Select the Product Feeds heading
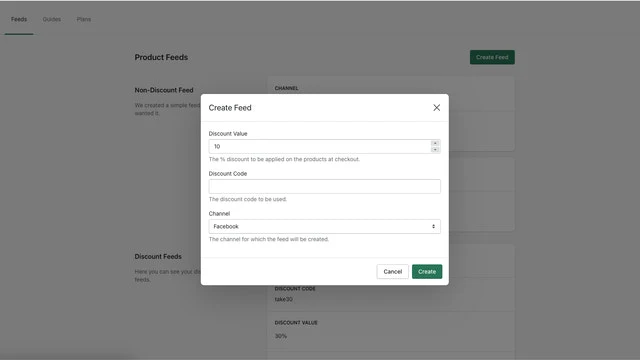Image resolution: width=640 pixels, height=360 pixels. click(161, 57)
